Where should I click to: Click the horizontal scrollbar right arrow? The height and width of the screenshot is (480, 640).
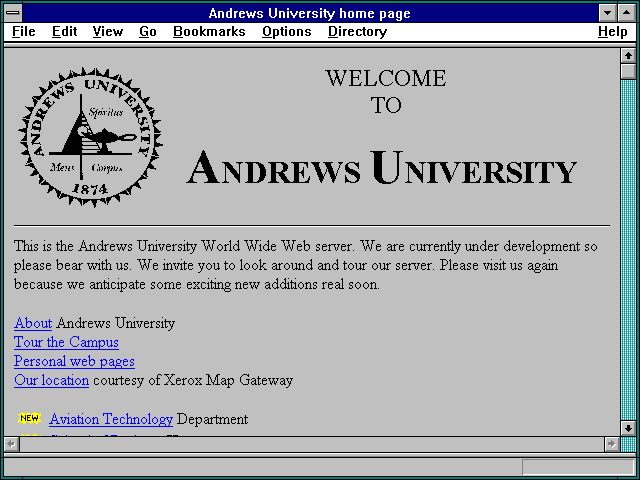click(611, 444)
